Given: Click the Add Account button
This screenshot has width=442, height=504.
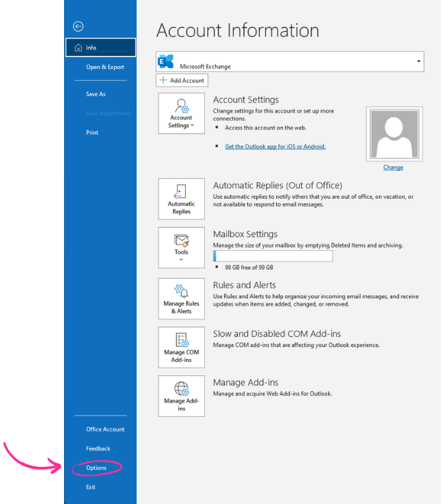Looking at the screenshot, I should point(182,80).
